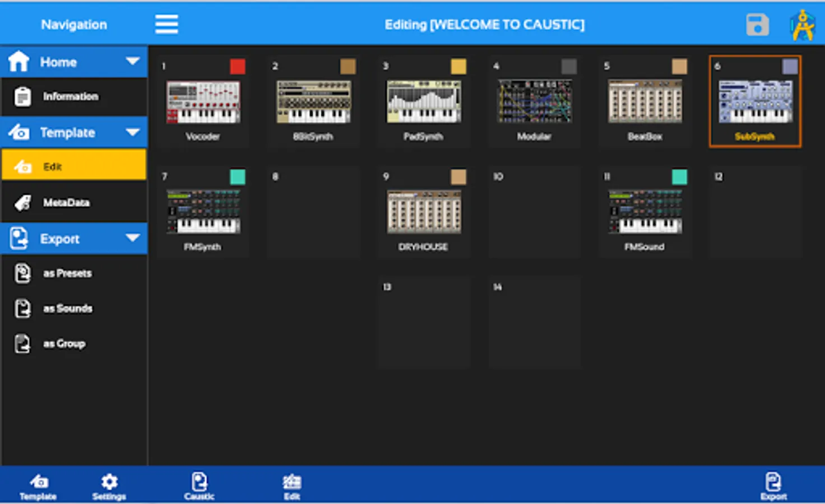825x504 pixels.
Task: Select the Edit item in sidebar
Action: point(74,165)
